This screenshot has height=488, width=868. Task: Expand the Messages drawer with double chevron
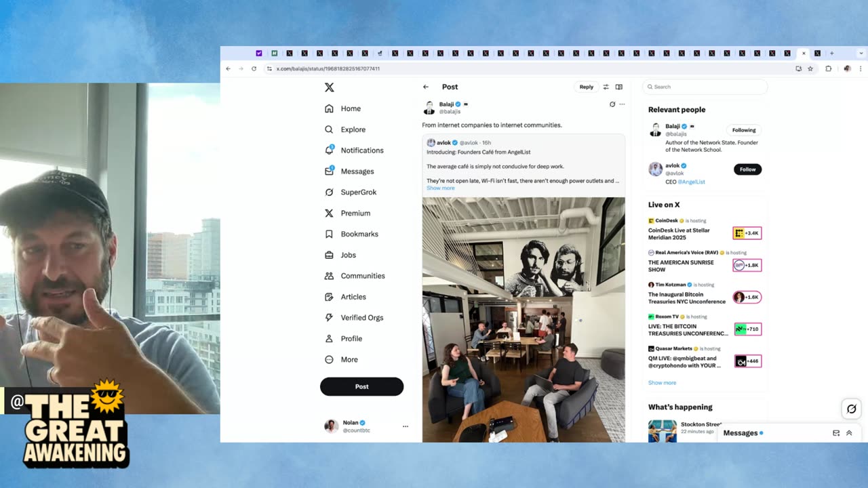pos(849,433)
